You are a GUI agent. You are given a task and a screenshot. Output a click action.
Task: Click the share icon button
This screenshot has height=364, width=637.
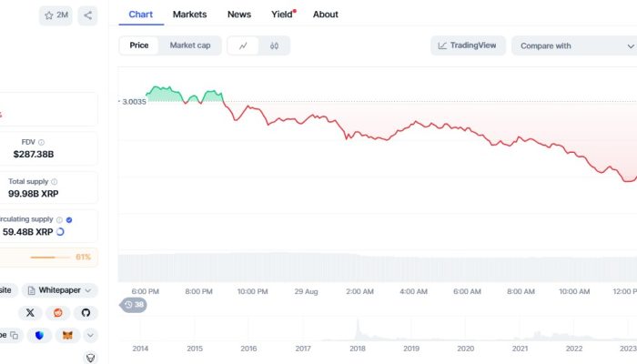pyautogui.click(x=87, y=15)
